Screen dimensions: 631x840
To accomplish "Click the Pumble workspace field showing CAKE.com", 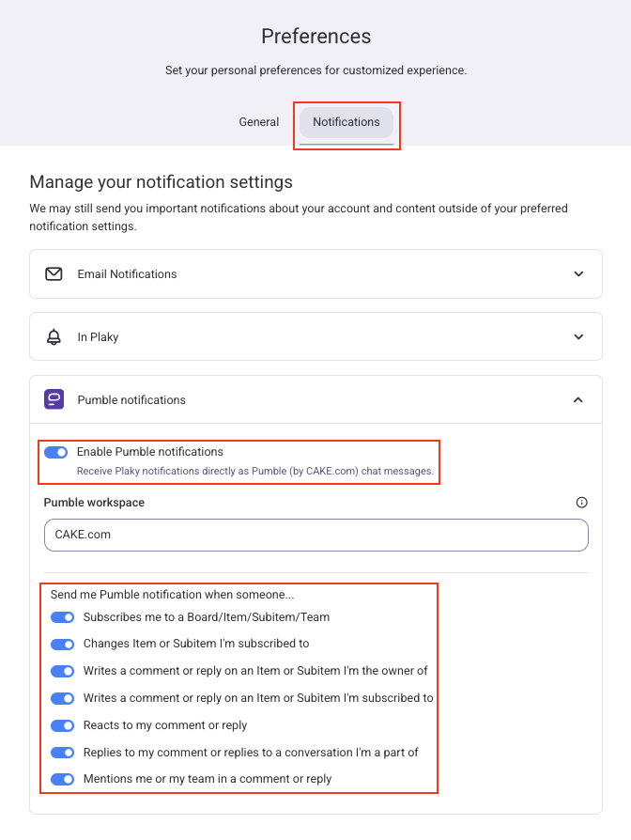I will click(x=316, y=535).
